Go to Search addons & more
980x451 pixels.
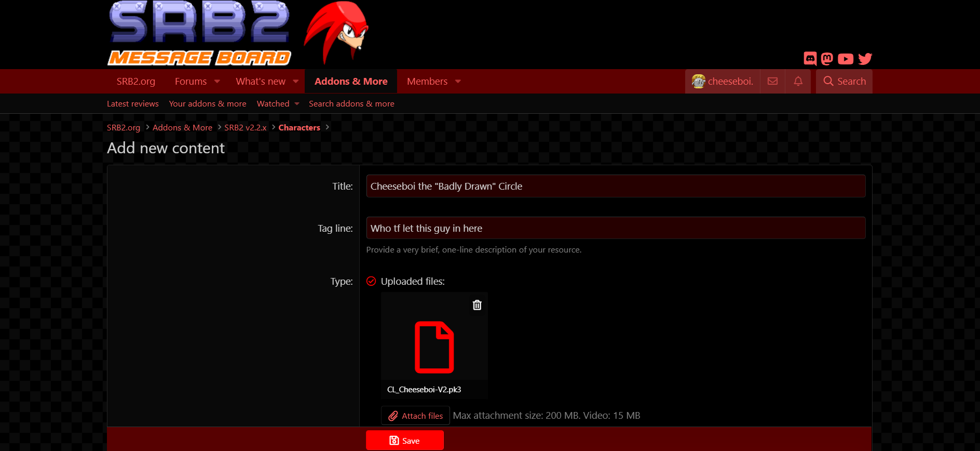coord(351,104)
